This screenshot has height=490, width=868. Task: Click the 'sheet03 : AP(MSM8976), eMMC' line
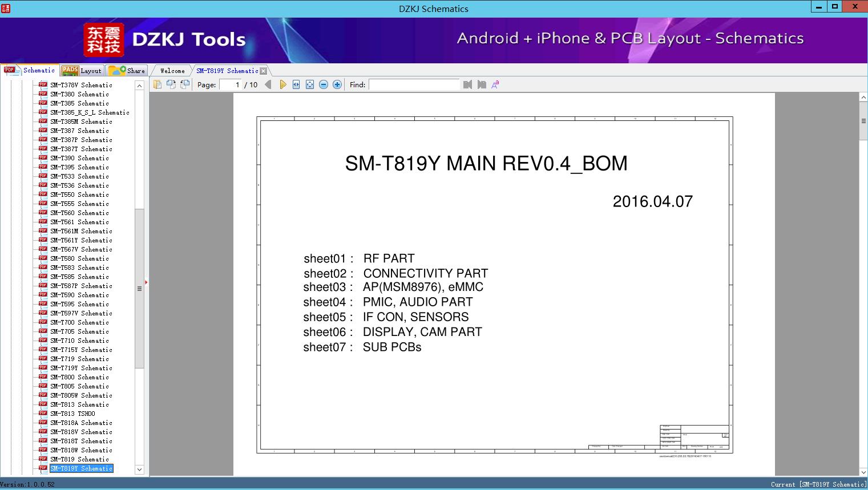coord(393,287)
